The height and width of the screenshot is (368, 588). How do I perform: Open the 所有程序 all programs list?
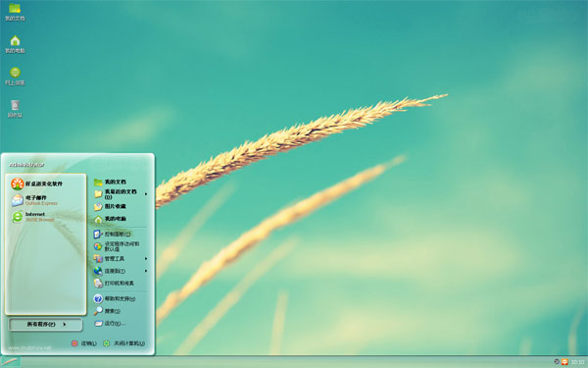[x=46, y=325]
